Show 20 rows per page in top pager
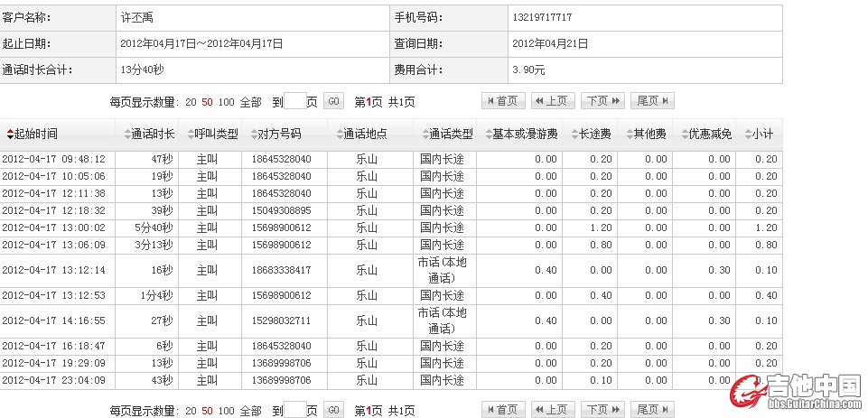The height and width of the screenshot is (418, 868). (191, 102)
